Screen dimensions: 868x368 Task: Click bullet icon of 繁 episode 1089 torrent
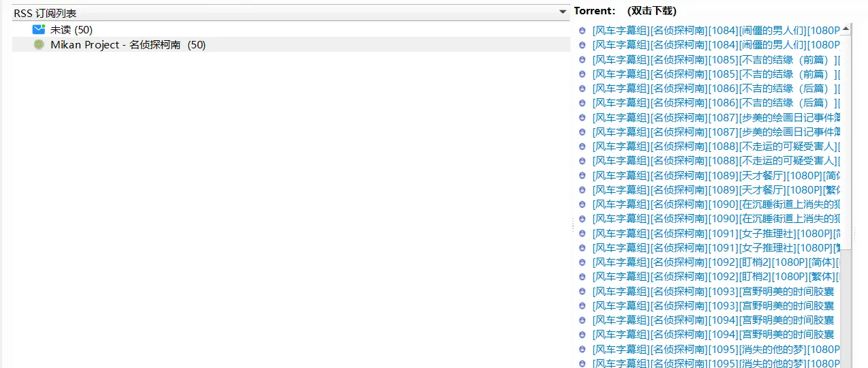tap(582, 190)
